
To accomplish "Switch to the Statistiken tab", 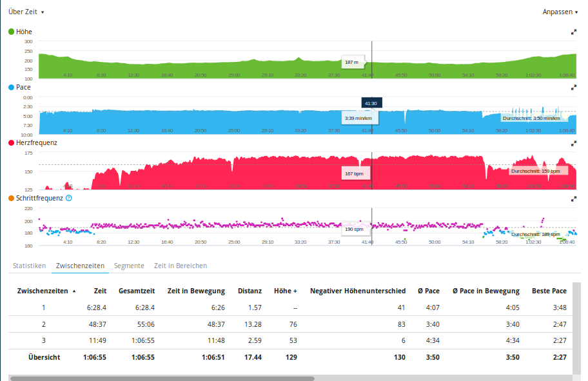I will (29, 266).
